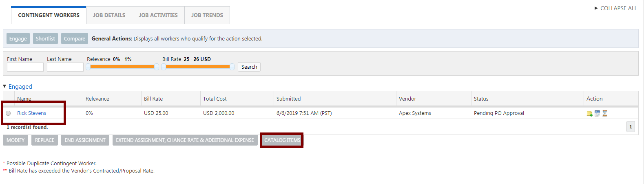Click the '1 record(s) found.' text
The image size is (644, 184).
[27, 127]
